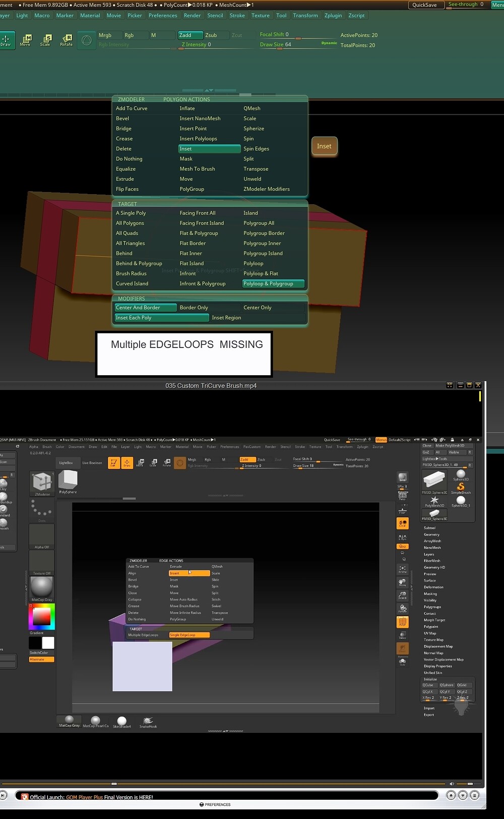Pick a hue in the color picker square

click(41, 616)
